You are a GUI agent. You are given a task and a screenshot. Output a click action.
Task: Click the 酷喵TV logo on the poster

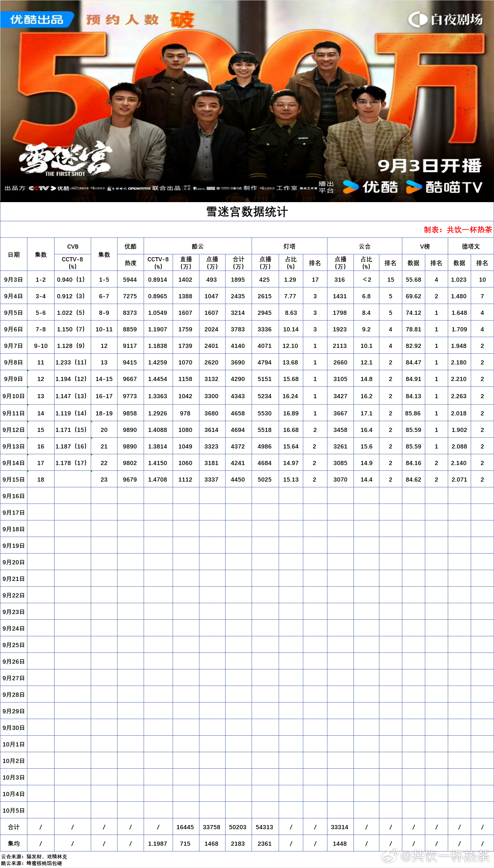point(444,187)
